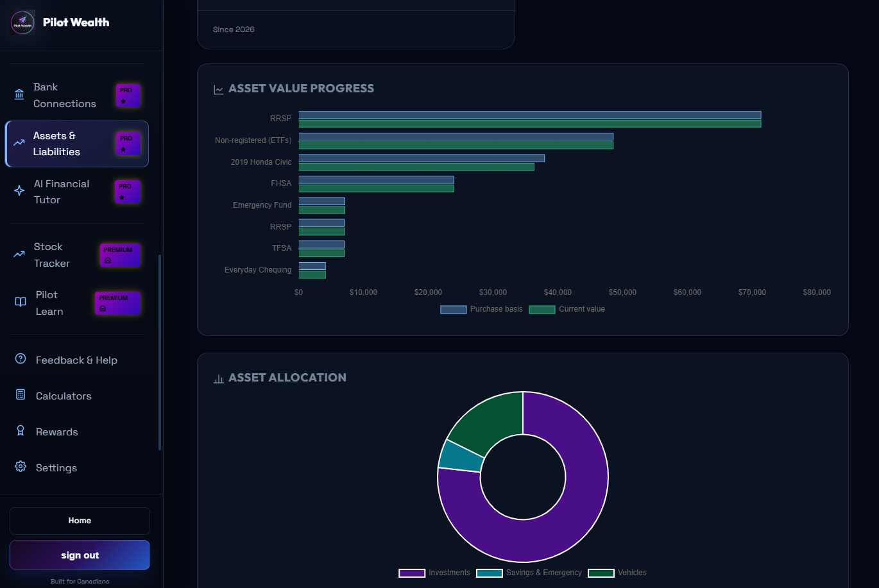Click the Assets & Liabilities trend icon

coord(19,144)
